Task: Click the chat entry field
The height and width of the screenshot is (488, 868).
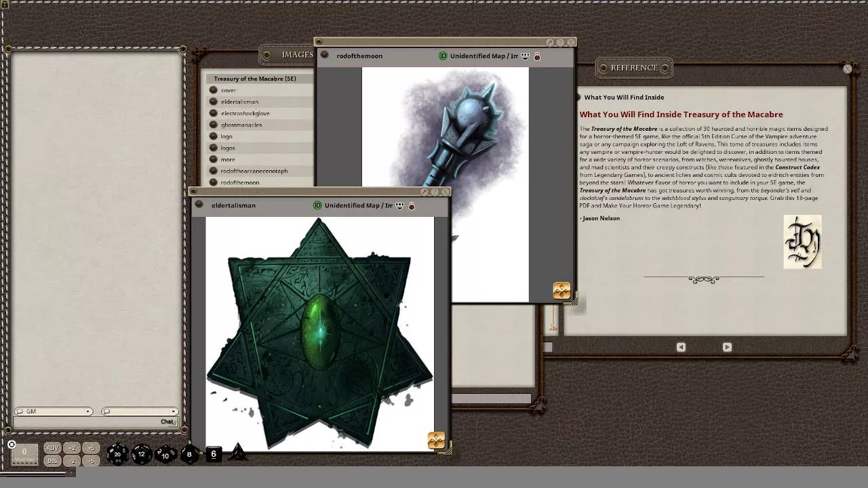Action: click(x=96, y=422)
